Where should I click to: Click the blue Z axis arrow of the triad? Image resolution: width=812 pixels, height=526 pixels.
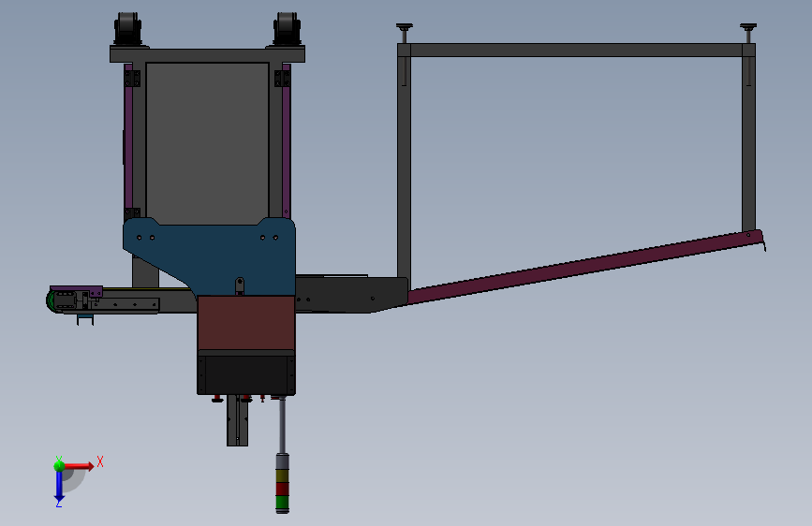click(x=59, y=486)
